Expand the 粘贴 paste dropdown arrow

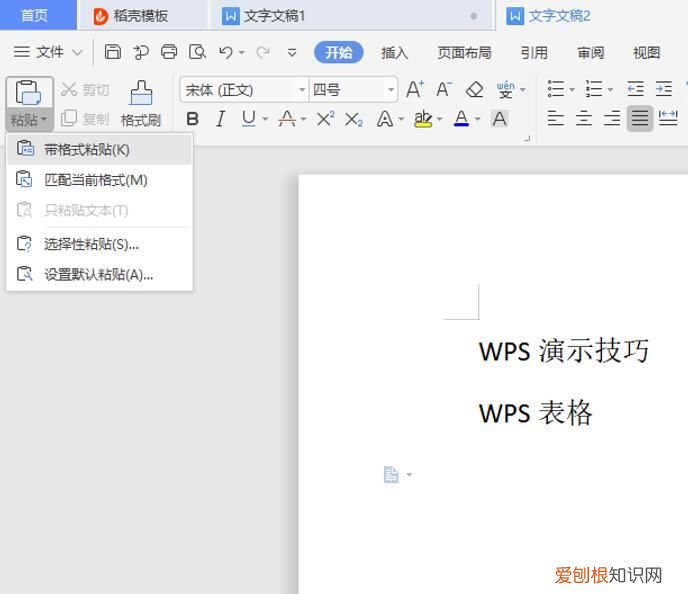pos(43,119)
